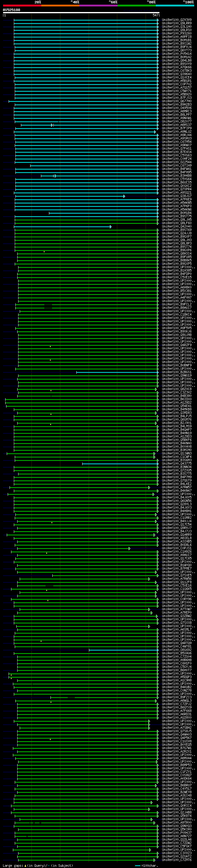Select the AV525188 query name
Viewport: 197px width, 868px height.
click(x=11, y=10)
